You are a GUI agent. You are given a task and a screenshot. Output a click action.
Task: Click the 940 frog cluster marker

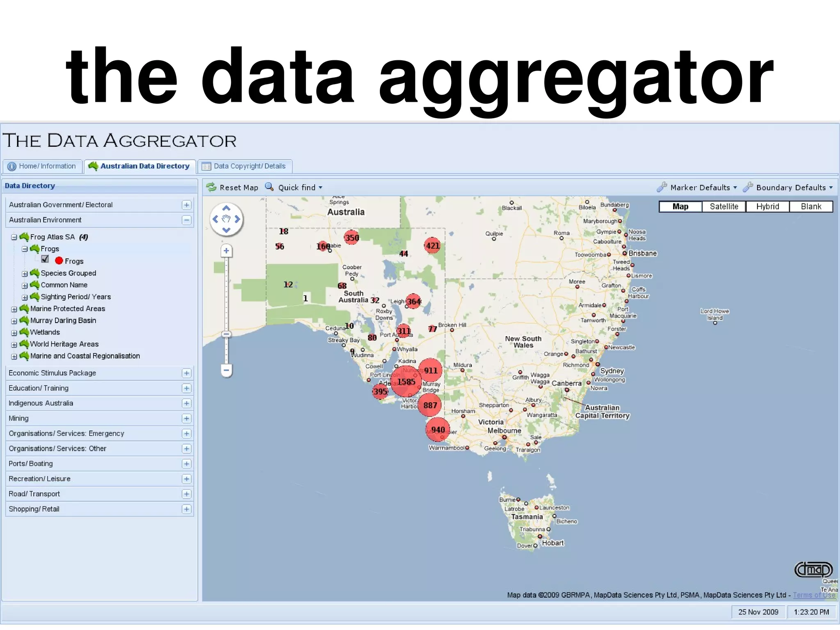coord(438,429)
